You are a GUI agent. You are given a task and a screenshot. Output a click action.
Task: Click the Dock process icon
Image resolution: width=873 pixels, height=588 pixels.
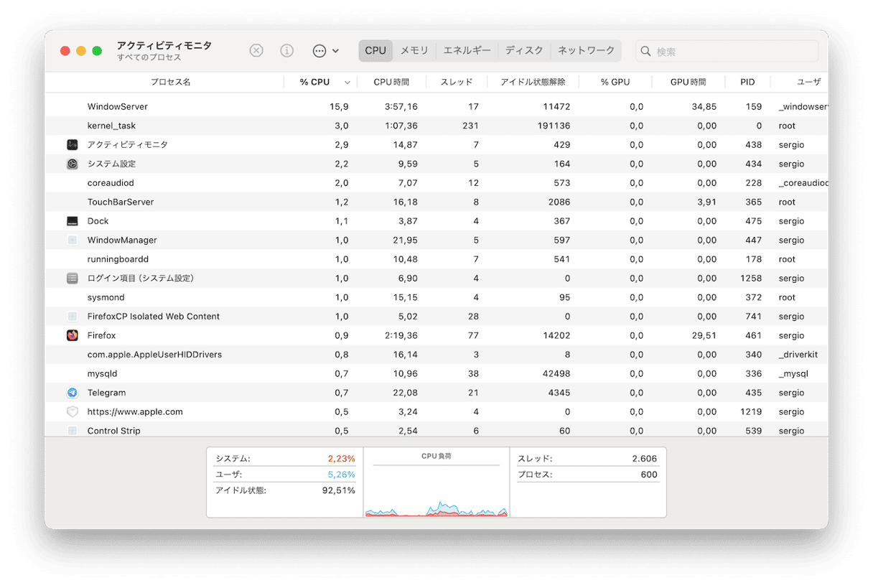pos(73,221)
